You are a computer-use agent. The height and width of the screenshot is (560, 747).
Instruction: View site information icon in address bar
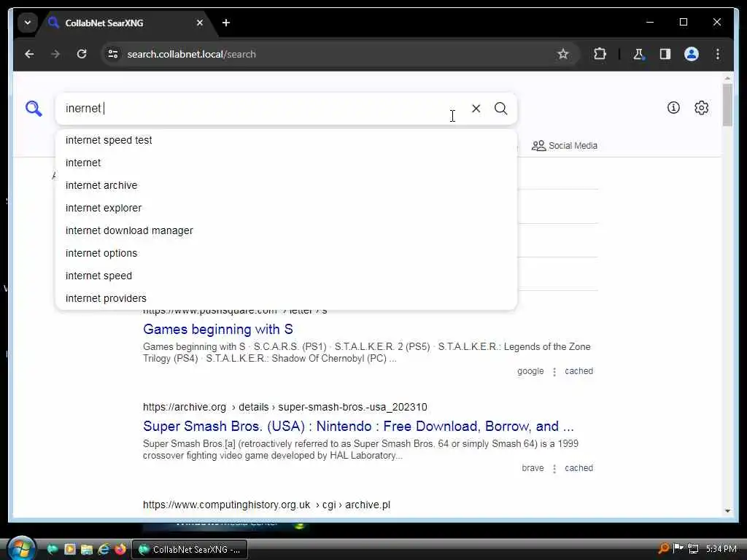(113, 54)
